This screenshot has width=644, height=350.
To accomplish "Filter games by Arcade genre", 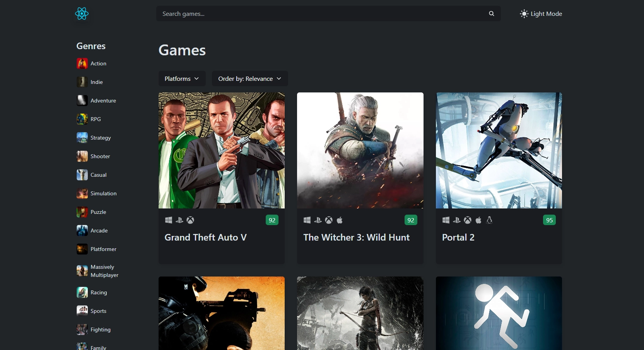I will 99,230.
